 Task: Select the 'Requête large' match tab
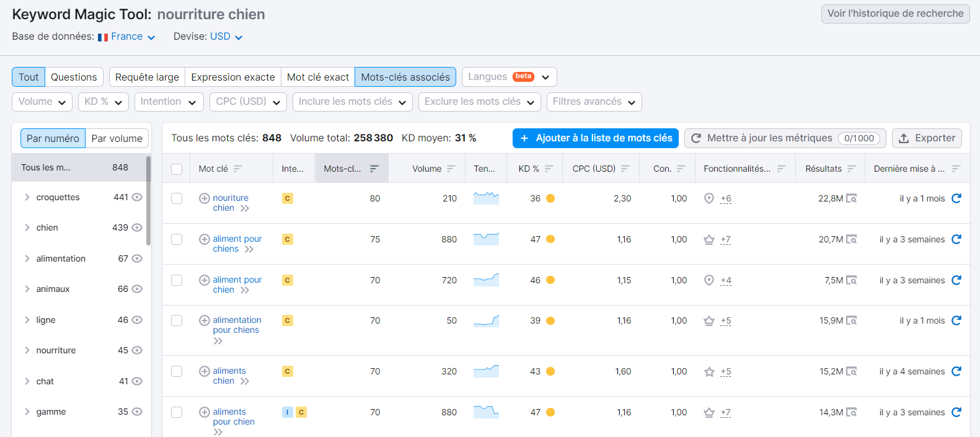[147, 77]
